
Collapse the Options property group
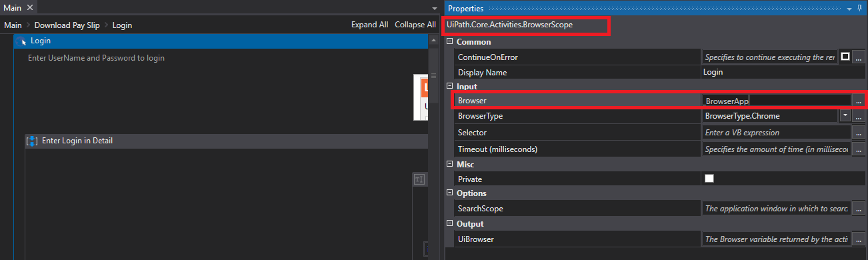(x=450, y=193)
